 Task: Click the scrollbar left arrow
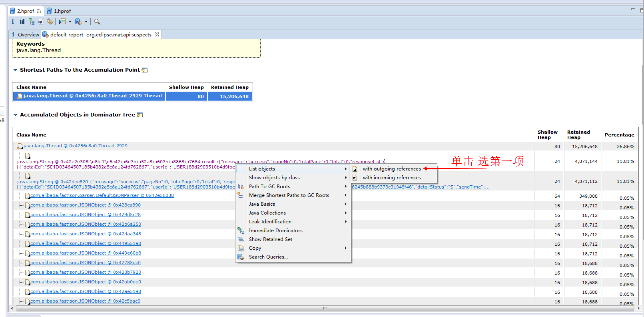coord(12,308)
